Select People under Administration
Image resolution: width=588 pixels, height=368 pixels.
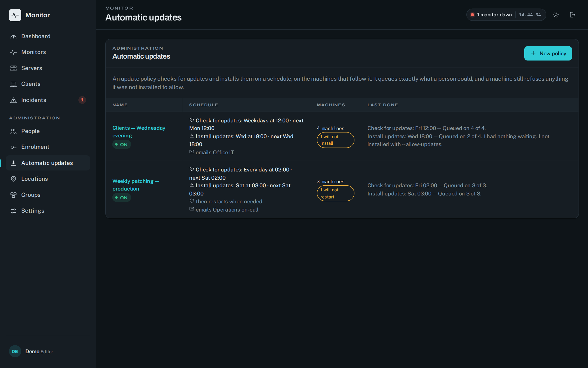pyautogui.click(x=48, y=131)
